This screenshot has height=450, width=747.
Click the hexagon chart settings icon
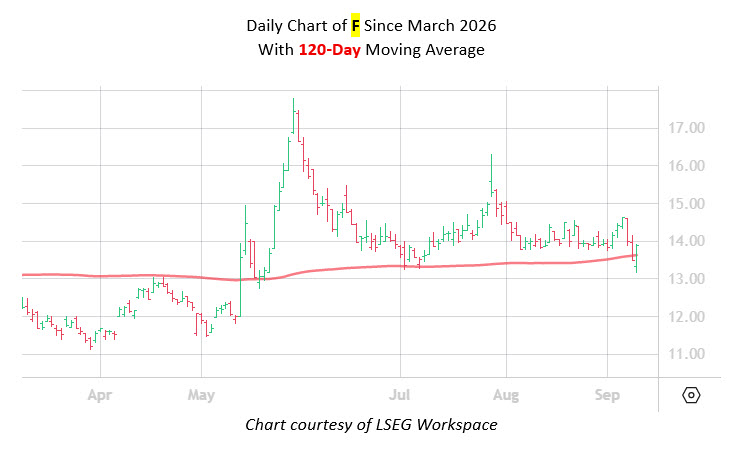click(691, 395)
